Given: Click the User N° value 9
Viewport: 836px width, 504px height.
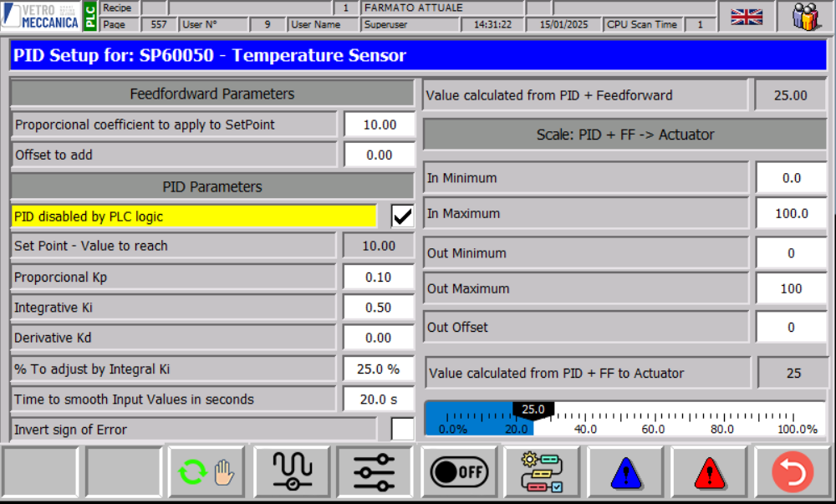Looking at the screenshot, I should click(x=268, y=24).
